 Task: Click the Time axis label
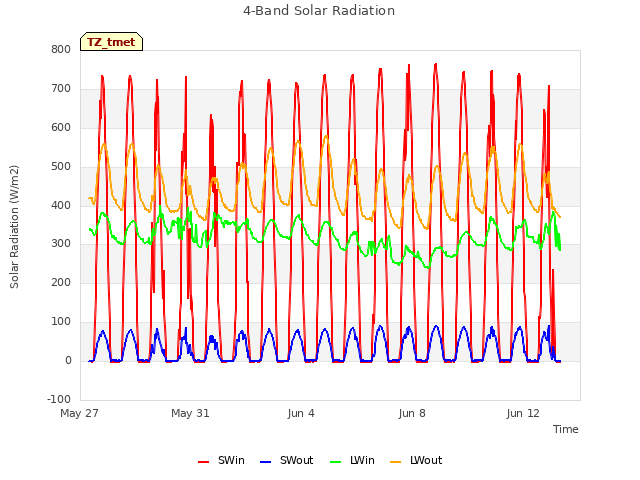(x=566, y=429)
